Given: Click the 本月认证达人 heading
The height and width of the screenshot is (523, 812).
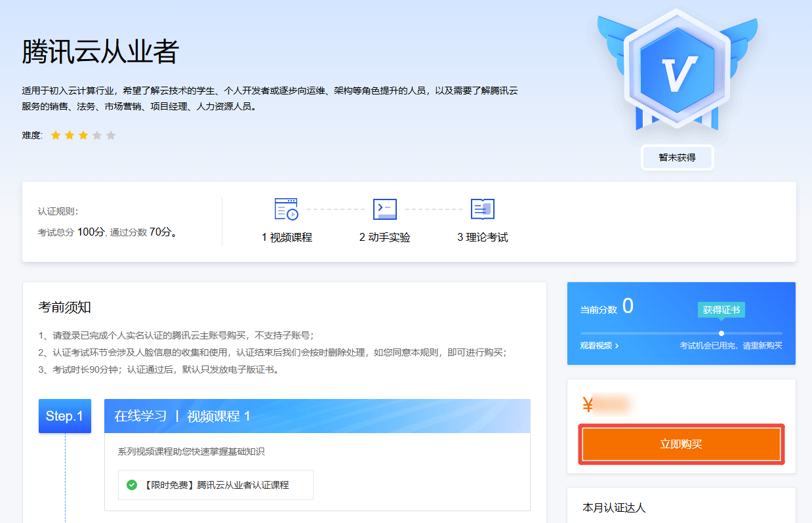Looking at the screenshot, I should click(x=615, y=508).
